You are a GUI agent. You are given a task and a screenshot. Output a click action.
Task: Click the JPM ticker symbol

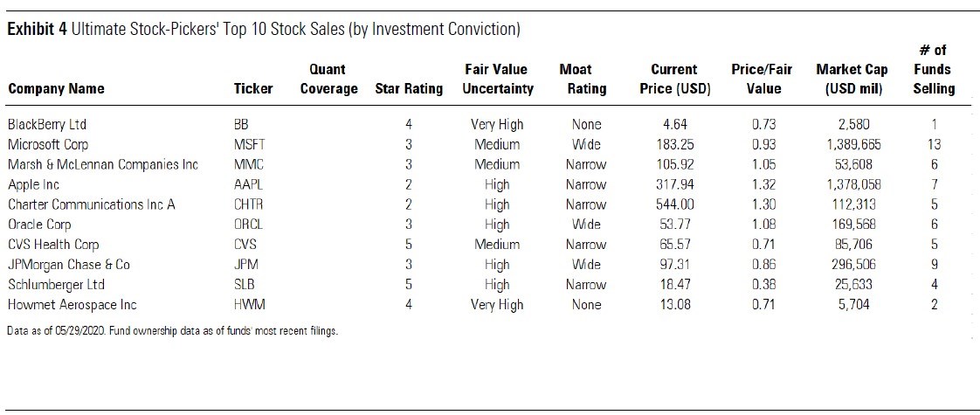click(x=247, y=266)
